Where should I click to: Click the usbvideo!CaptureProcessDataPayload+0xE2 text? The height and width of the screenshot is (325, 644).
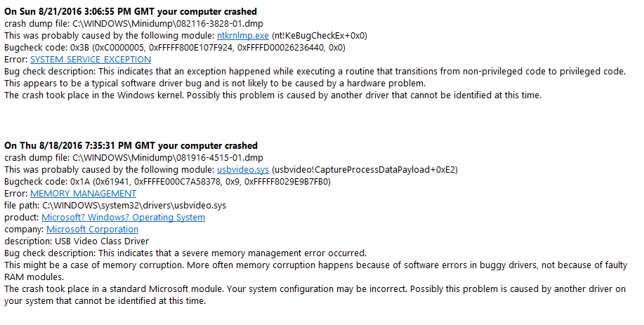click(x=364, y=170)
